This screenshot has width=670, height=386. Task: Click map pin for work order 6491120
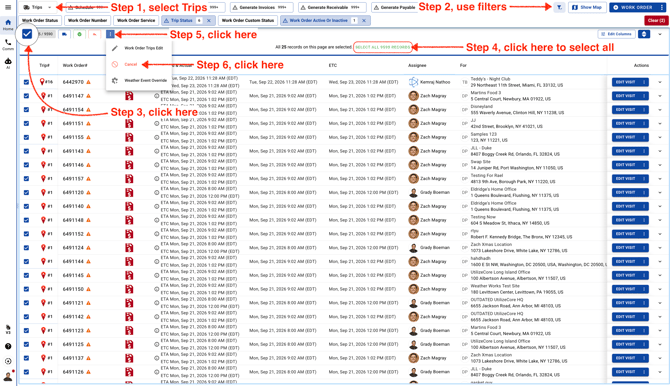tap(43, 192)
